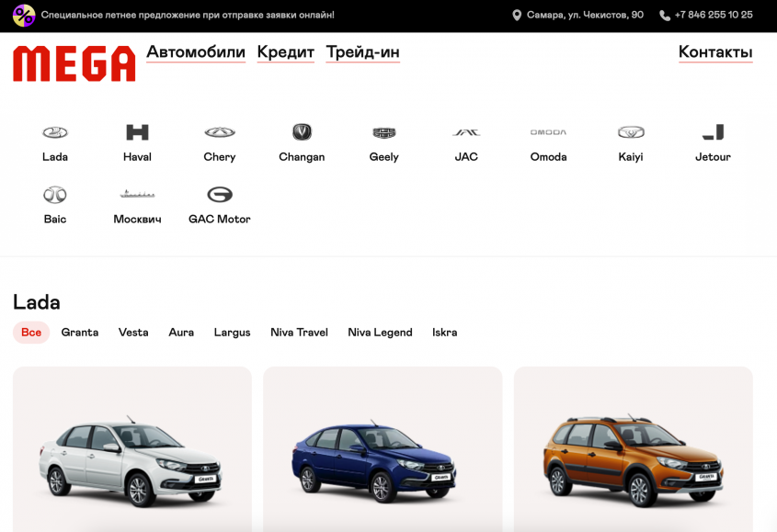The width and height of the screenshot is (777, 532).
Task: Choose the Changan brand logo
Action: click(x=302, y=132)
